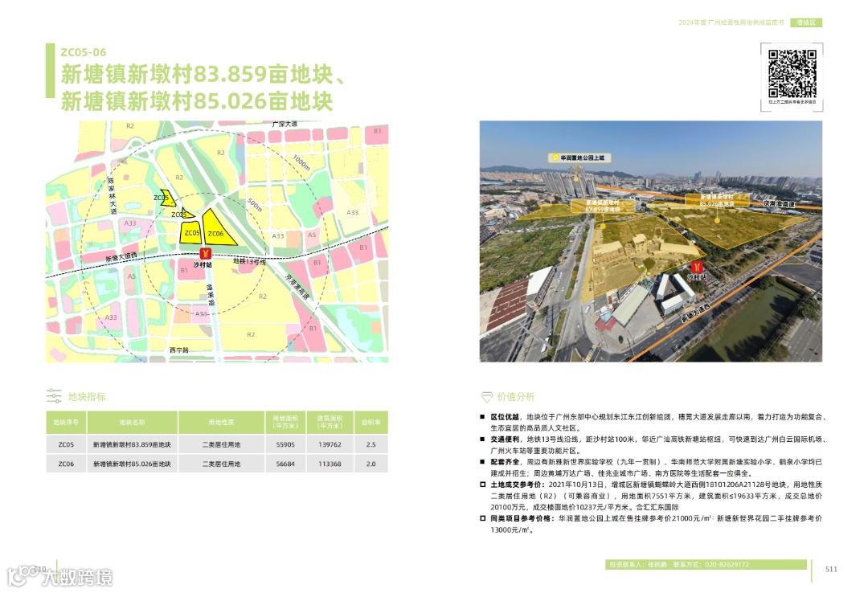Click the 广深大道 label on the map

click(285, 124)
